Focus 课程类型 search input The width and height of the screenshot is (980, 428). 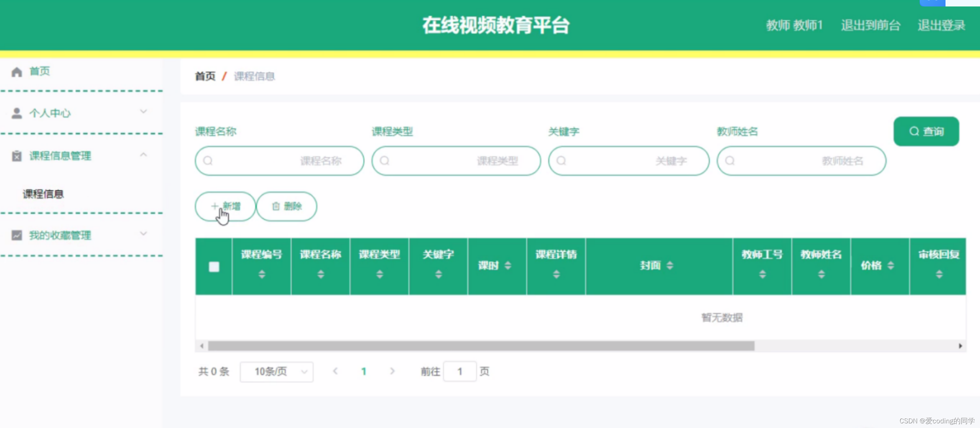click(x=456, y=161)
